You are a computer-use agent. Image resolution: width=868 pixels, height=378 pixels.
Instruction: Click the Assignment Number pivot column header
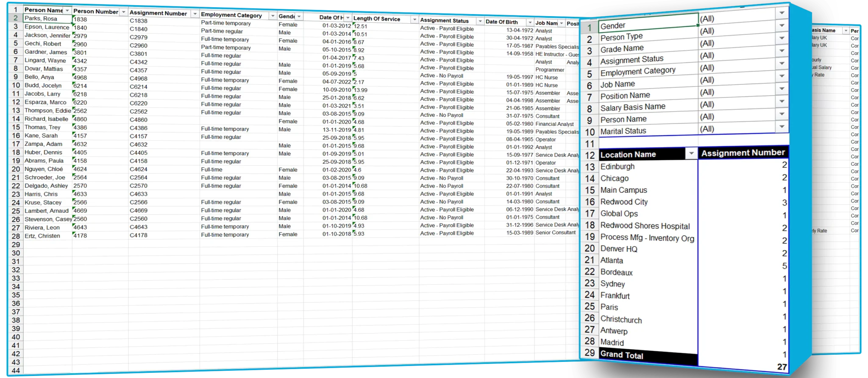(x=743, y=153)
